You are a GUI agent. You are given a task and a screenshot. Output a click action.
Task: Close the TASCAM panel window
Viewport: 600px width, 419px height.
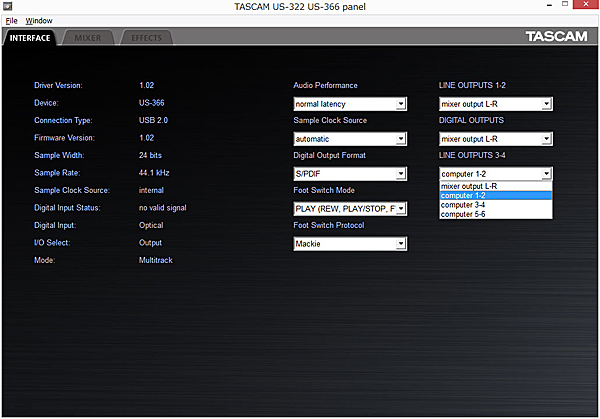click(585, 5)
